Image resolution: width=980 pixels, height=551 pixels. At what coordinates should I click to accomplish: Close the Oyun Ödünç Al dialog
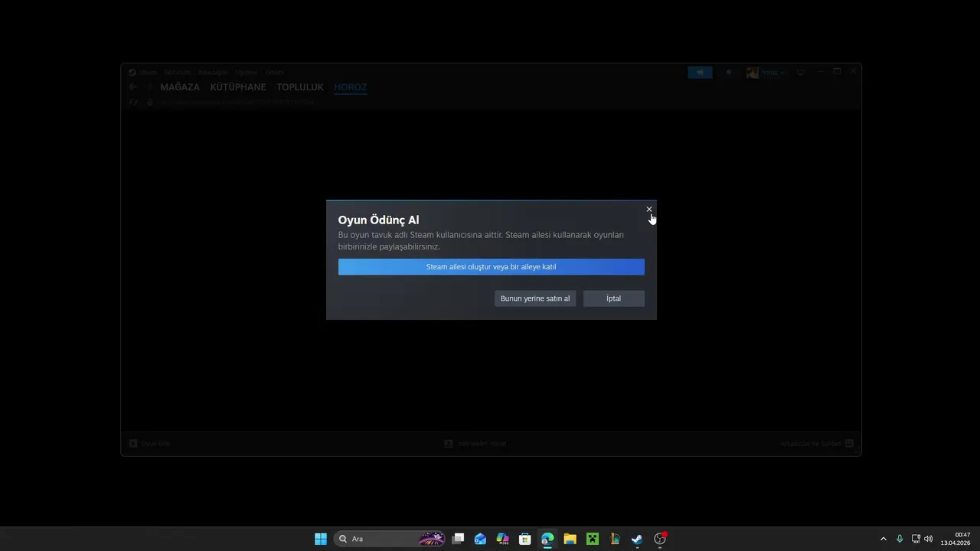point(648,209)
